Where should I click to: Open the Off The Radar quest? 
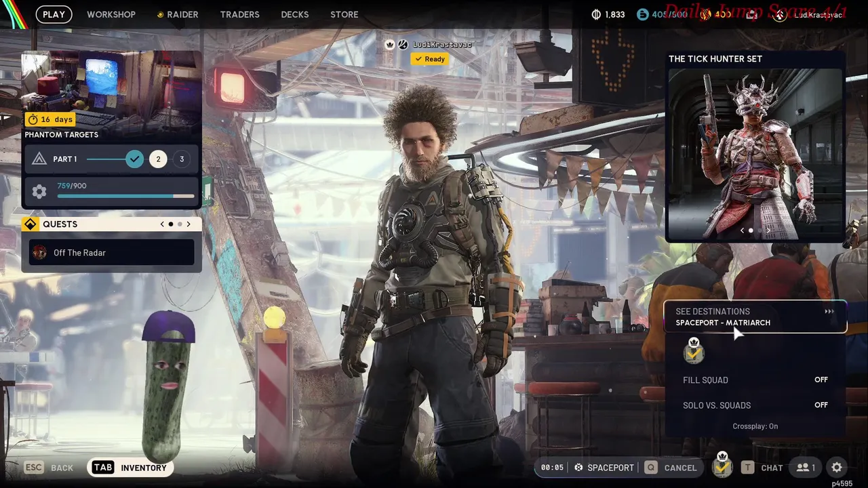(112, 253)
